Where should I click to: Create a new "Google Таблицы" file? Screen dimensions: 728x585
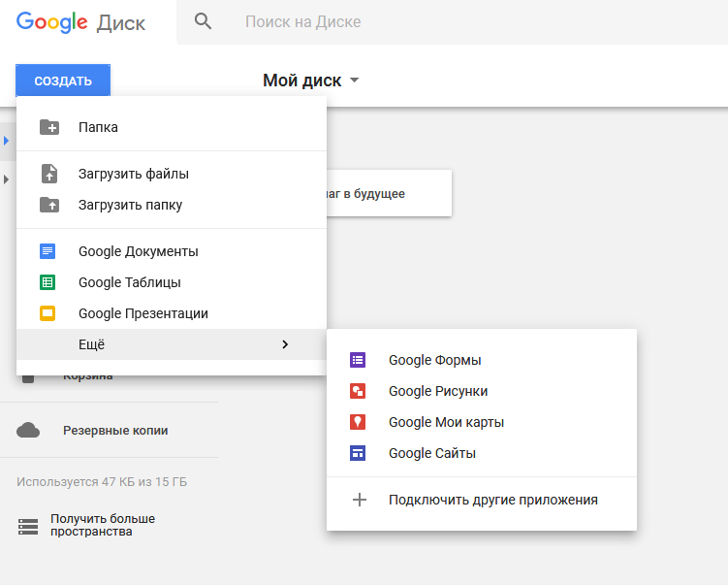pos(172,282)
